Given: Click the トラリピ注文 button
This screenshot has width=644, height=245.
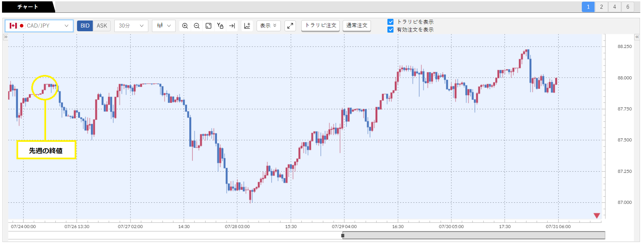Looking at the screenshot, I should coord(320,26).
